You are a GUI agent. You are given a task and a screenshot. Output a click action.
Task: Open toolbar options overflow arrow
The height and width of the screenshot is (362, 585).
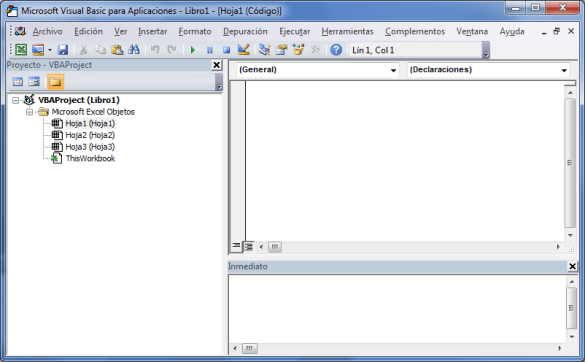486,50
